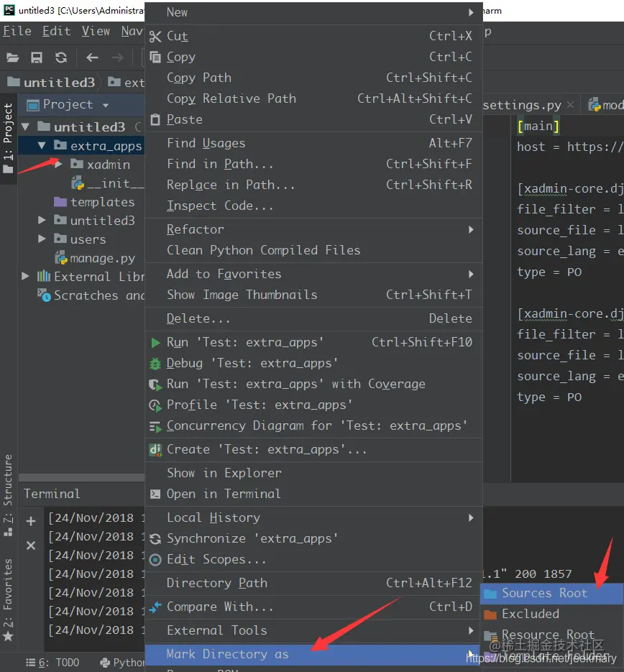The image size is (624, 672).
Task: Select Show in Explorer entry
Action: point(313,473)
